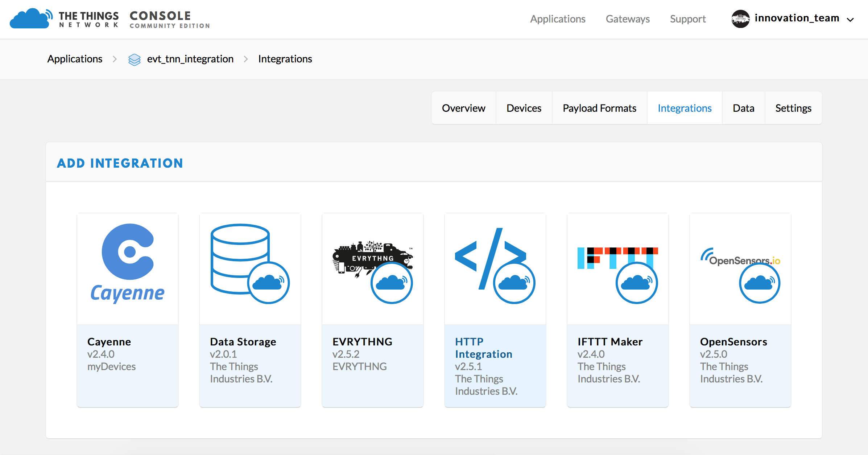Screen dimensions: 868x455
Task: Click the v2.5.0 version under OpenSensors
Action: coord(714,354)
